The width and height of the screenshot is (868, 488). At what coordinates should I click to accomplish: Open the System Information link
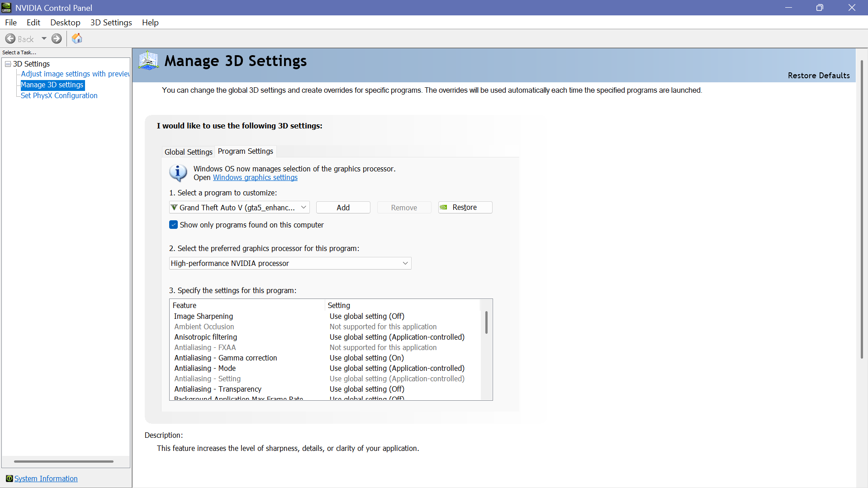[46, 479]
